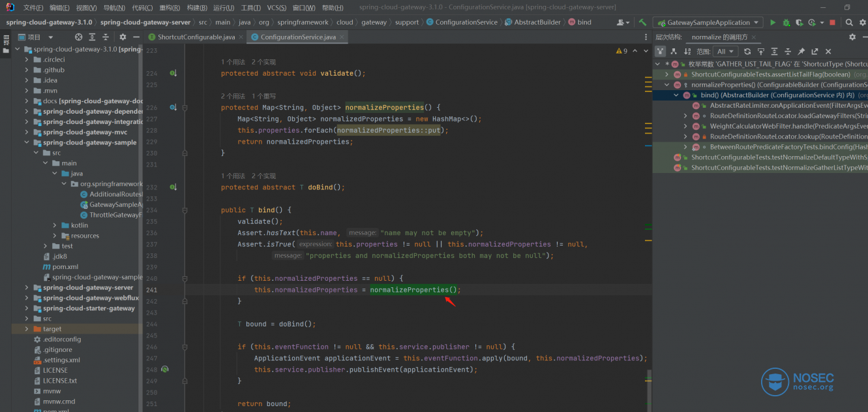Export hierarchy to text file icon
Viewport: 868px width, 412px height.
815,51
